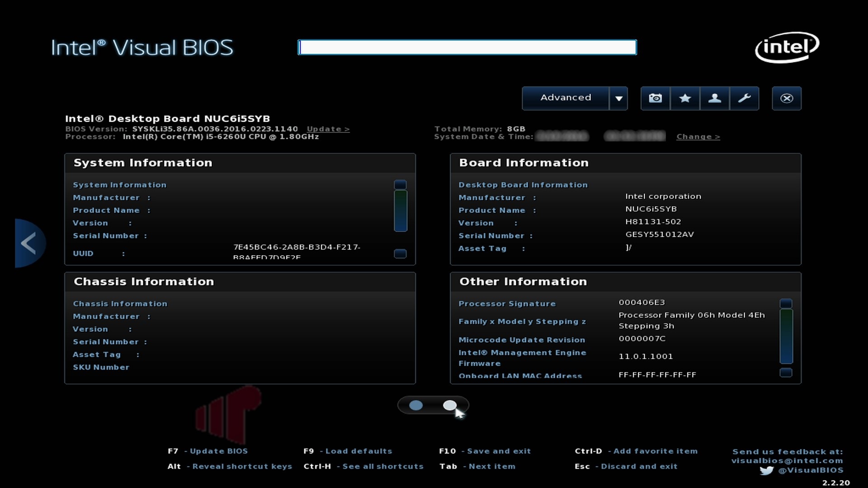Screen dimensions: 868x488
Task: Click the Intel Visual BIOS title
Action: [x=142, y=47]
